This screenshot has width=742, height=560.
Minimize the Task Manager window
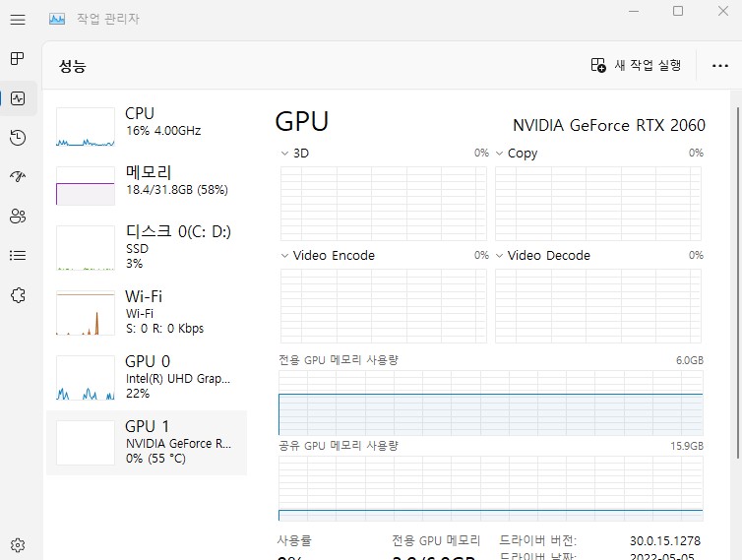point(634,11)
